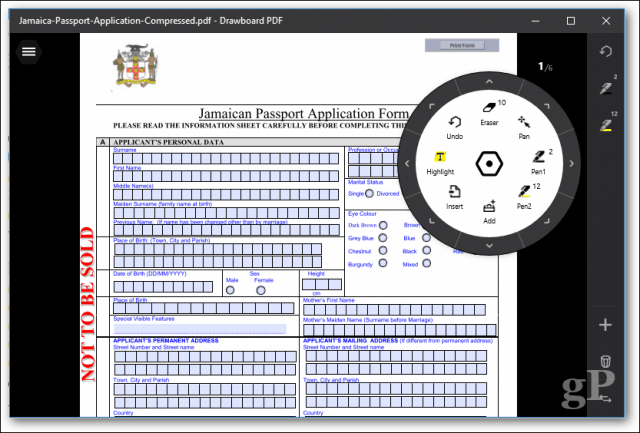640x433 pixels.
Task: Select the Eraser tool in radial menu
Action: [489, 113]
